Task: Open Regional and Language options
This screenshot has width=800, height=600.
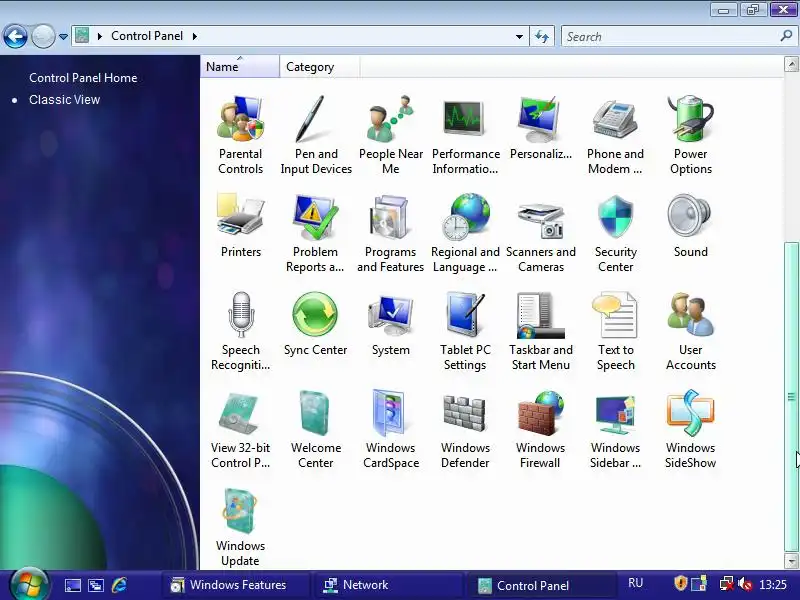Action: click(465, 233)
